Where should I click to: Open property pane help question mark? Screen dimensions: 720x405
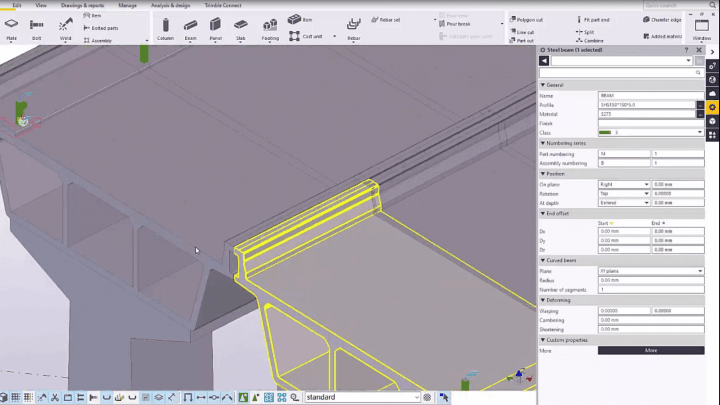tap(686, 50)
